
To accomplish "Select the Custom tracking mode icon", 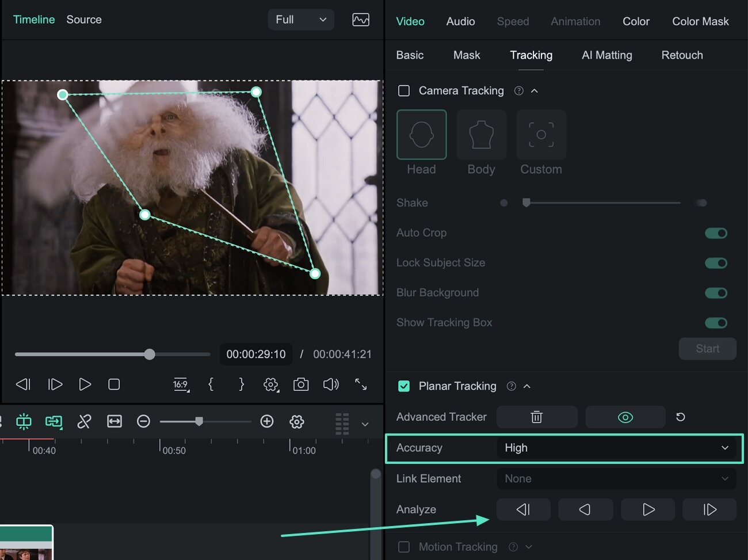I will point(541,135).
